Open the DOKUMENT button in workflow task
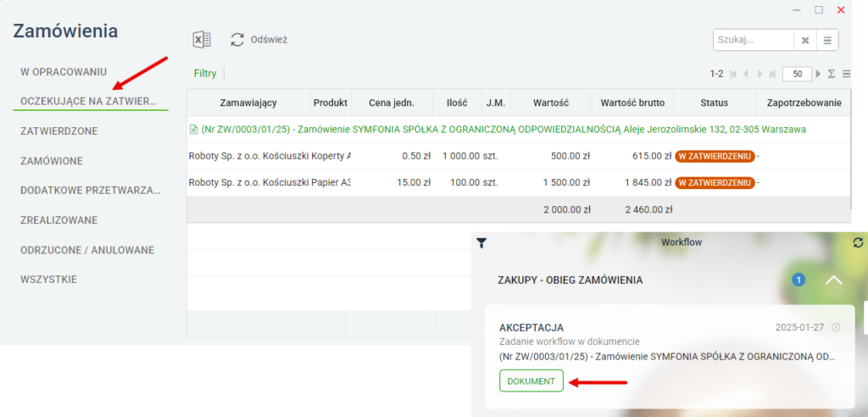The width and height of the screenshot is (868, 417). (531, 381)
